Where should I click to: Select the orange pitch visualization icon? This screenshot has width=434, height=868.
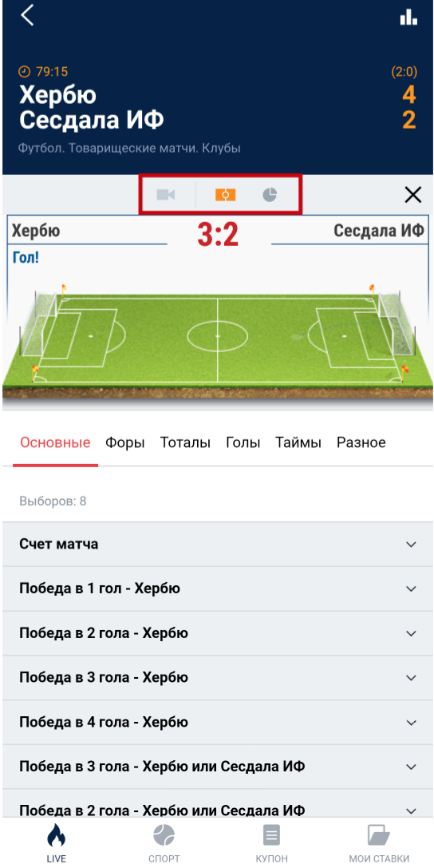[x=225, y=195]
